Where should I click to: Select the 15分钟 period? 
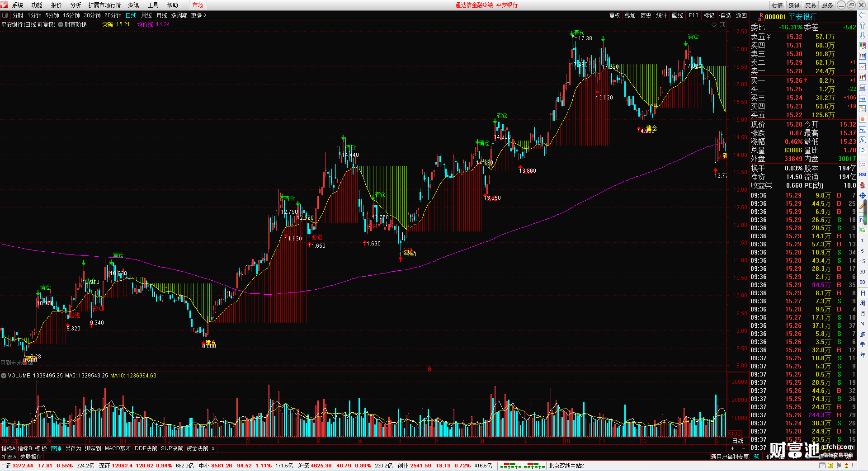tap(71, 15)
